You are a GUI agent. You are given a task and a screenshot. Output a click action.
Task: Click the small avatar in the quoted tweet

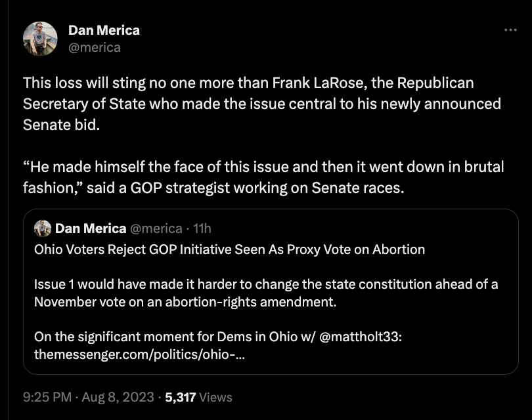43,228
